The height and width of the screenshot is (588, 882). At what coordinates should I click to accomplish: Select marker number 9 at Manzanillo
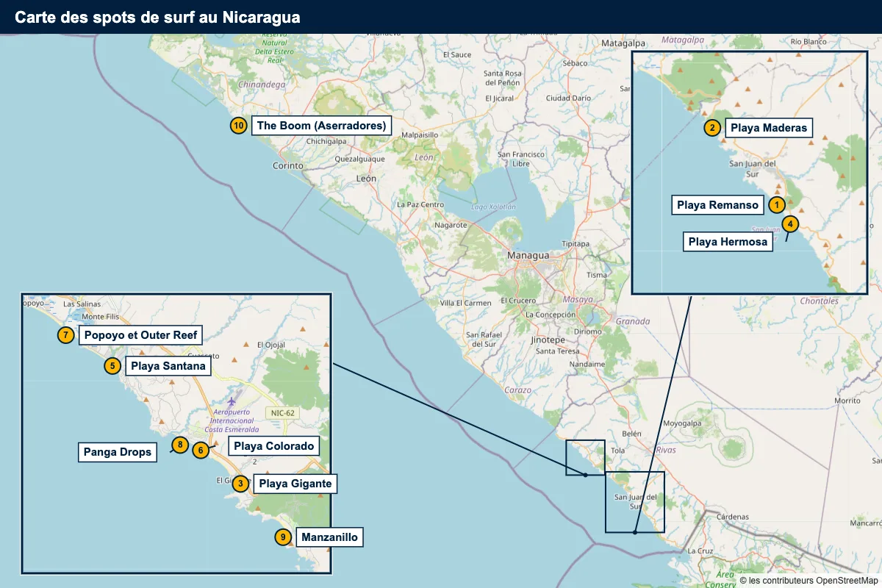tap(282, 537)
